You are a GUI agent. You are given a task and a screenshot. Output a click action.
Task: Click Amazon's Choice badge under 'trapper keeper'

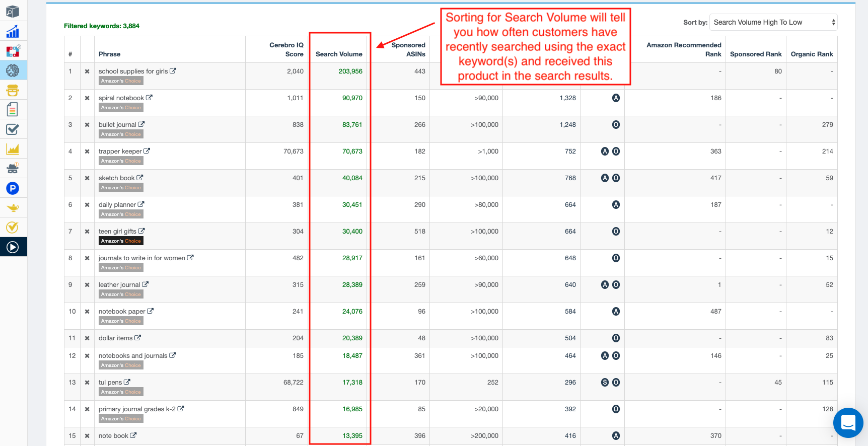coord(121,161)
